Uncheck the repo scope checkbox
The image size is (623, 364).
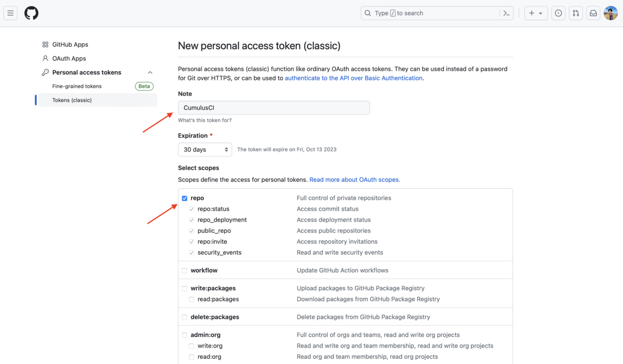184,198
